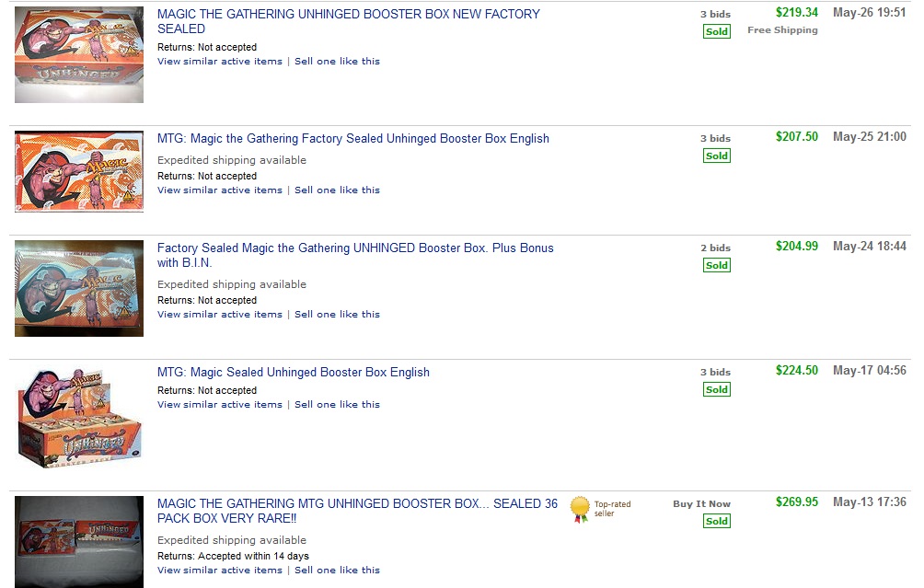924x588 pixels.
Task: Click the Sold badge below Buy It Now
Action: click(716, 521)
